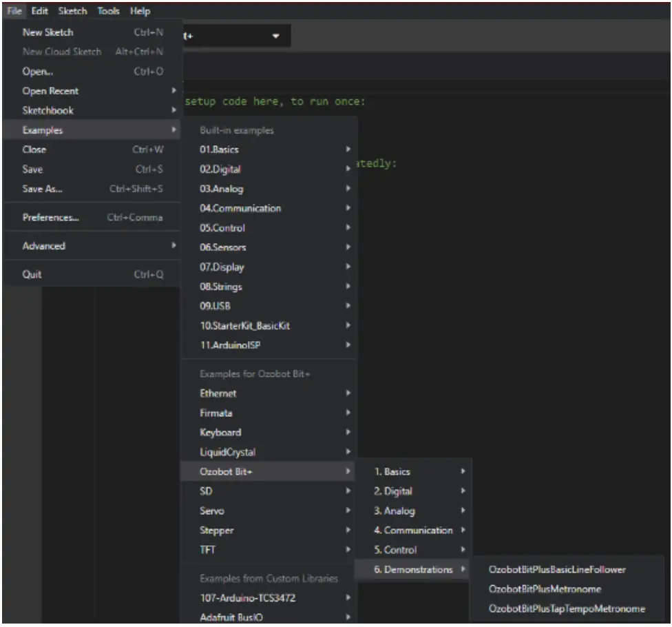Quit the application via Quit
Viewport: 672px width, 627px height.
pos(92,274)
